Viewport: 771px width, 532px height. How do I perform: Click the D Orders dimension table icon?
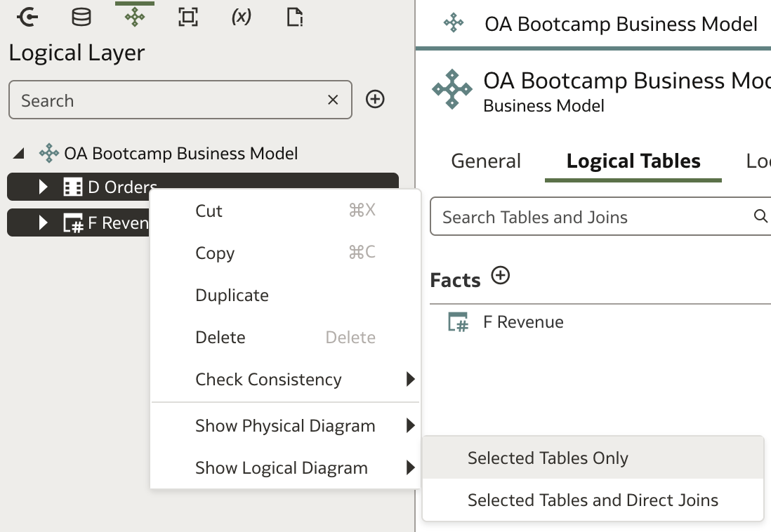coord(73,187)
